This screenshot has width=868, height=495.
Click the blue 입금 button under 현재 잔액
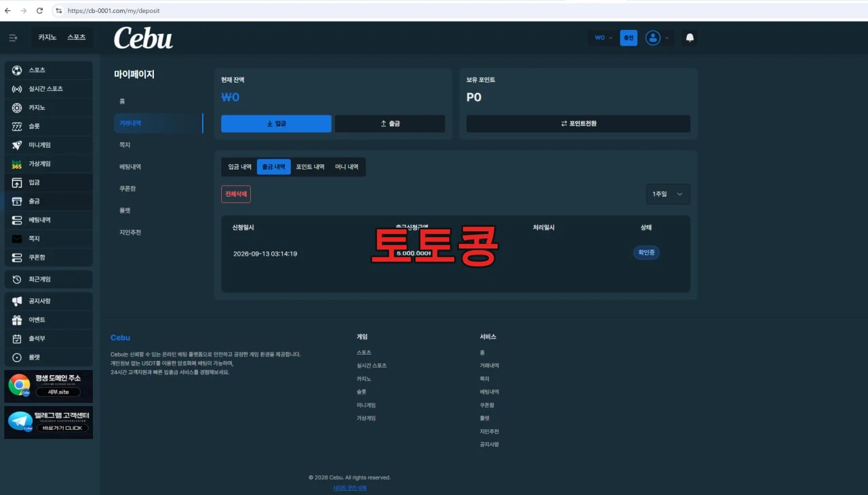coord(276,123)
